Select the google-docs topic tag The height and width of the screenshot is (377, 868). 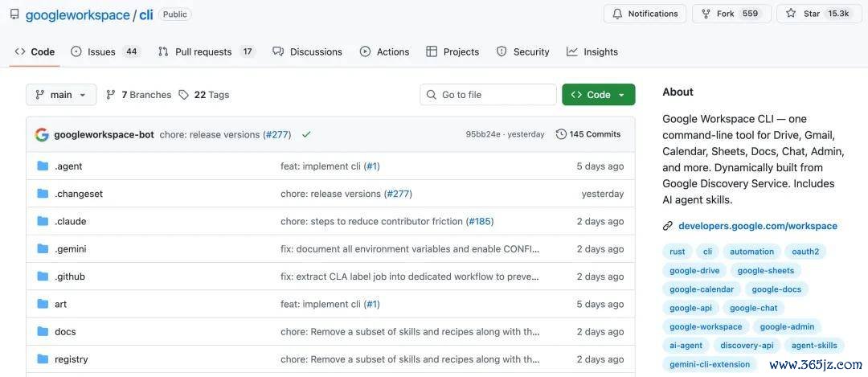click(x=776, y=289)
